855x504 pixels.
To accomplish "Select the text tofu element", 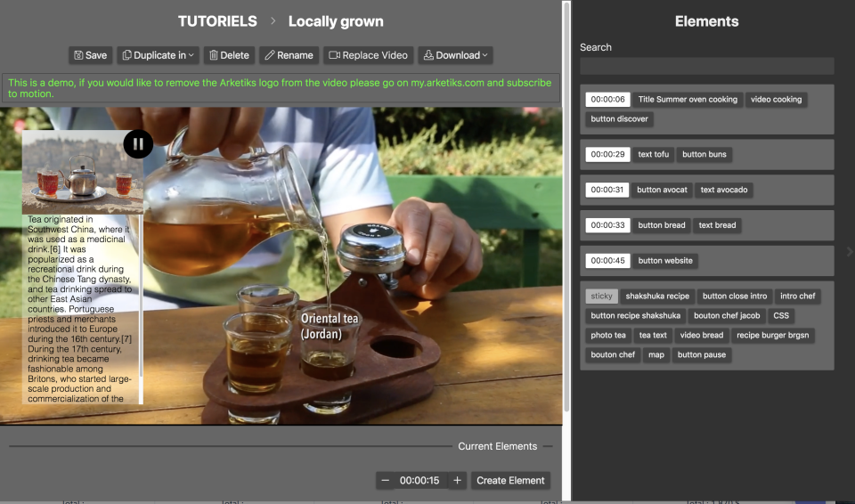I will (653, 154).
